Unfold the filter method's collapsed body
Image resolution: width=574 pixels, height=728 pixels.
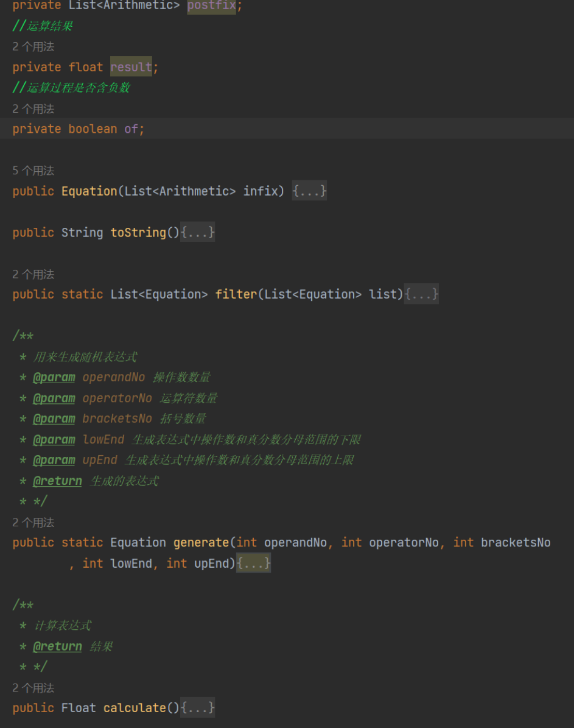(x=421, y=295)
